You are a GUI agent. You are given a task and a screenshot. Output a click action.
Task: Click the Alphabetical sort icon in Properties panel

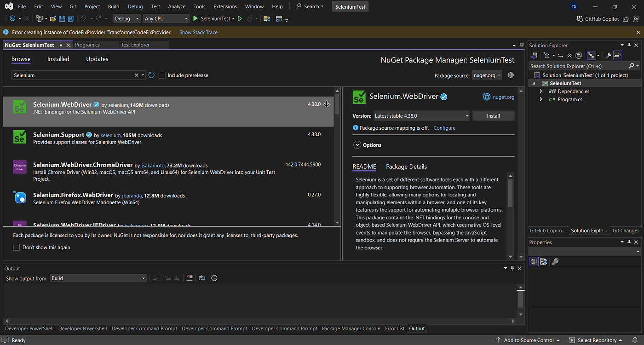pyautogui.click(x=544, y=261)
